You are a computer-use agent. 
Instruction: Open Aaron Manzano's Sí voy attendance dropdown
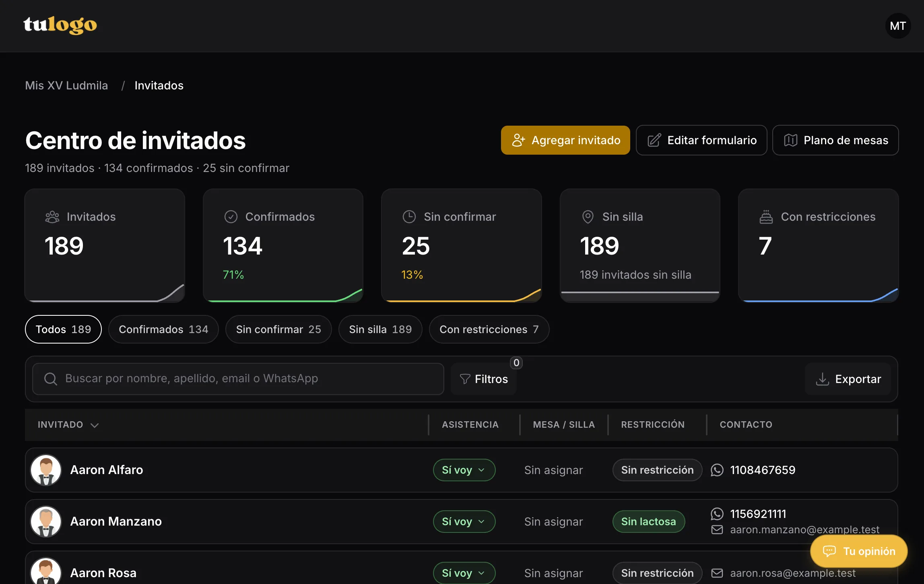tap(464, 522)
